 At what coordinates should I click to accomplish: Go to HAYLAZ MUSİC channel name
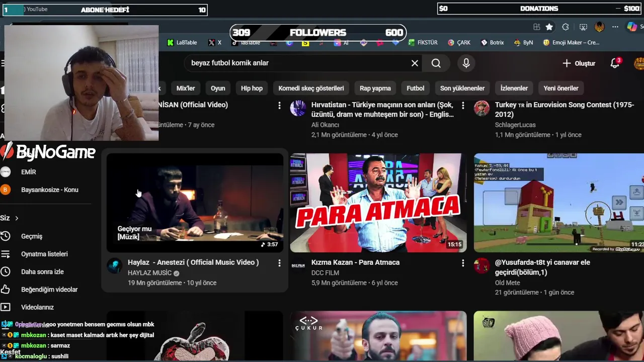[x=149, y=273]
